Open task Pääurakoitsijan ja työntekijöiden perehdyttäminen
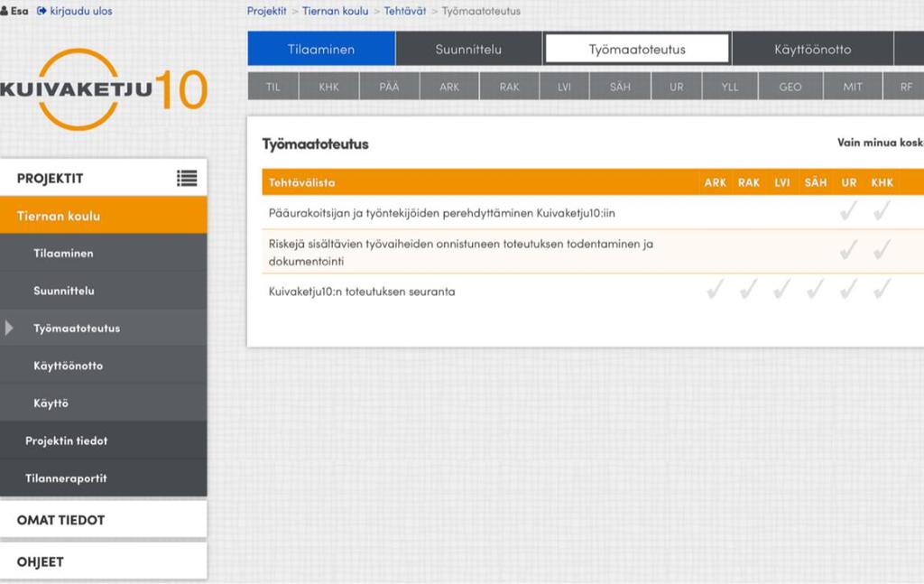924x584 pixels. pos(441,213)
